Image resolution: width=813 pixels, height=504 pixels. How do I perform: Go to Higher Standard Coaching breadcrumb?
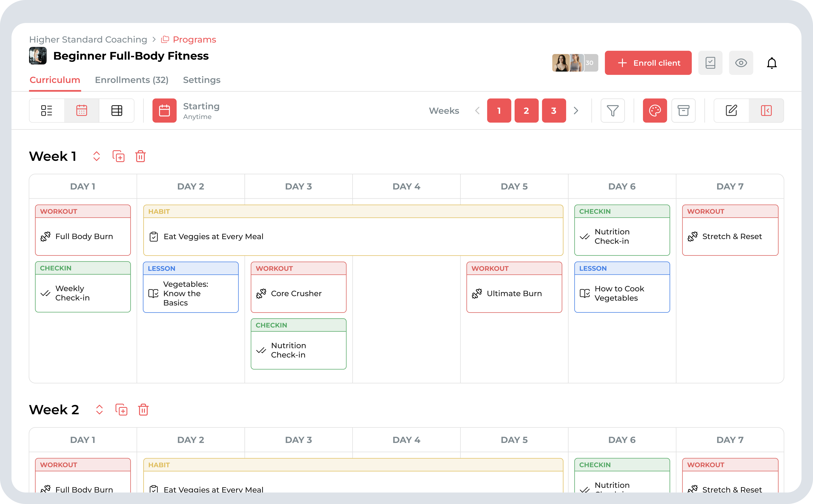tap(88, 39)
